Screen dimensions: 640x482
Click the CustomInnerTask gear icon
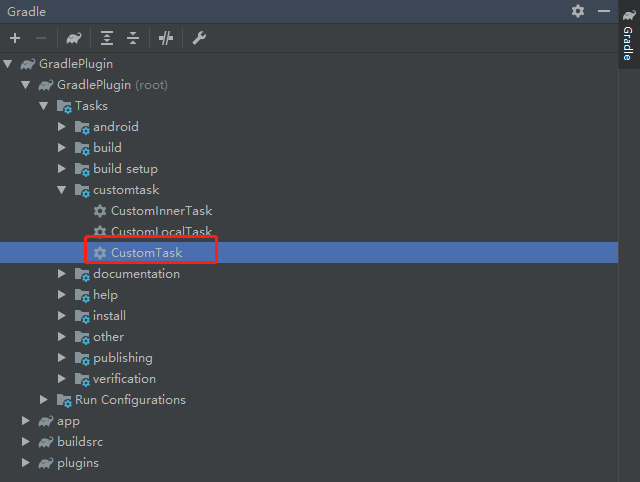point(100,211)
